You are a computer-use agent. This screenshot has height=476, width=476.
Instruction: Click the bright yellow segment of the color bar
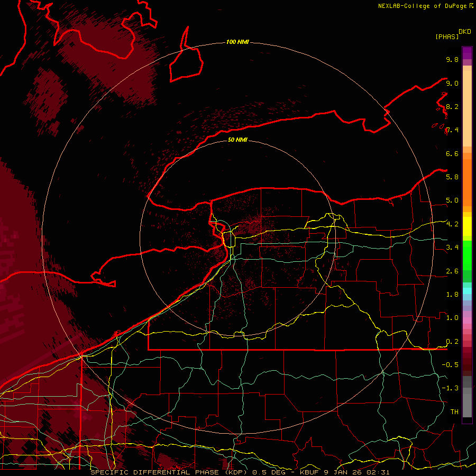[x=467, y=226]
